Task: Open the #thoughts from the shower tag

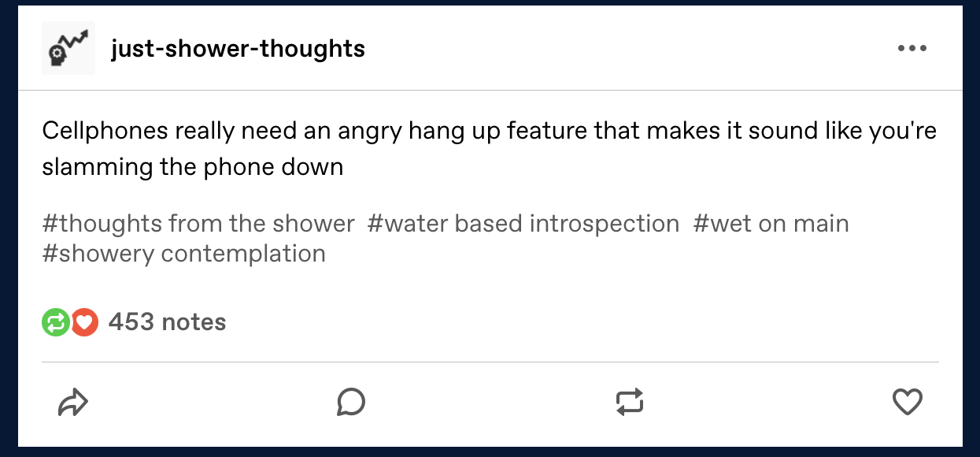Action: tap(198, 224)
